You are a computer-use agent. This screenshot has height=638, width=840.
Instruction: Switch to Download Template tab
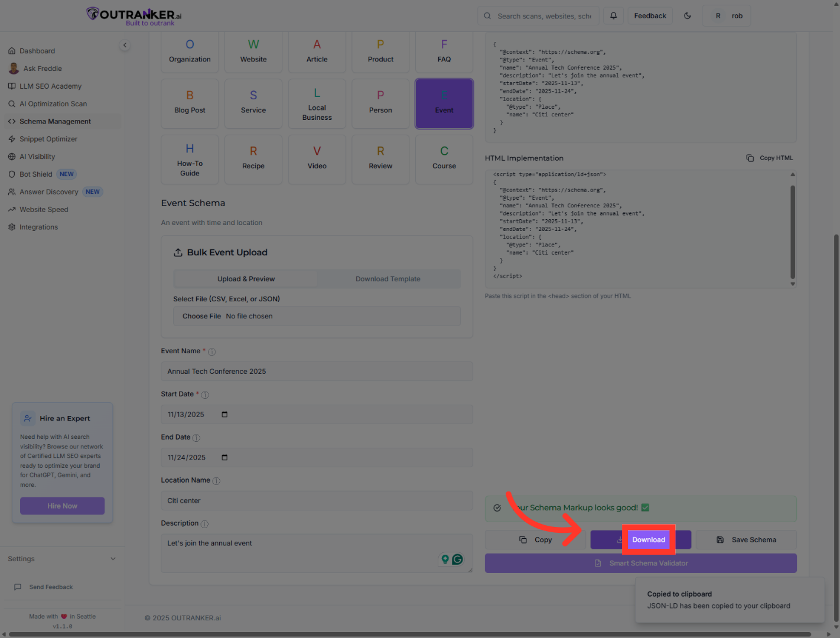tap(388, 279)
